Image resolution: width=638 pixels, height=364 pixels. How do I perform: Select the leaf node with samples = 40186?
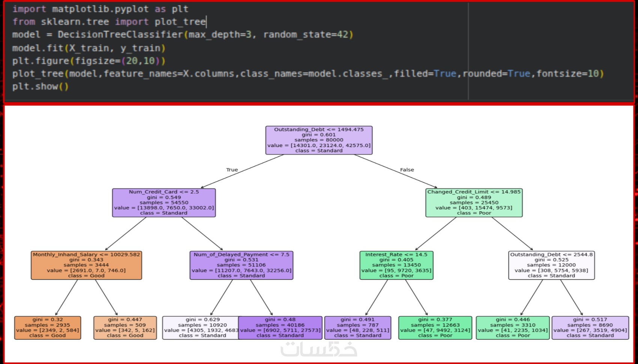(x=280, y=328)
